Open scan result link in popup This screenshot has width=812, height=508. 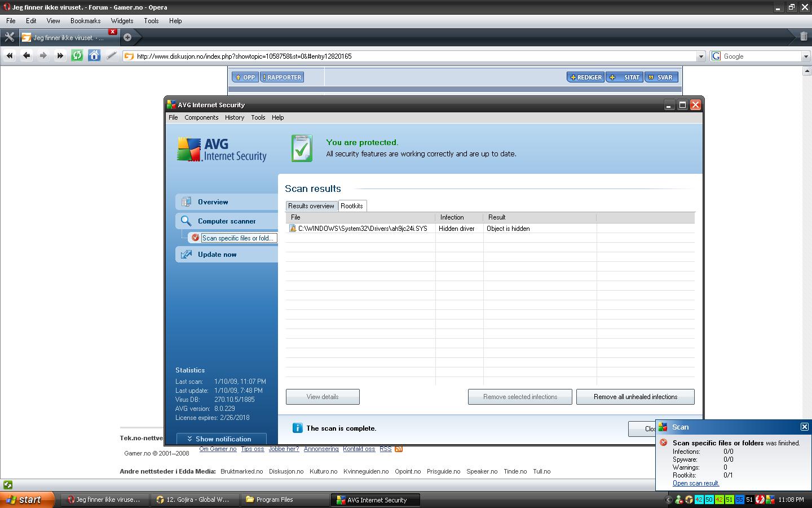coord(696,483)
